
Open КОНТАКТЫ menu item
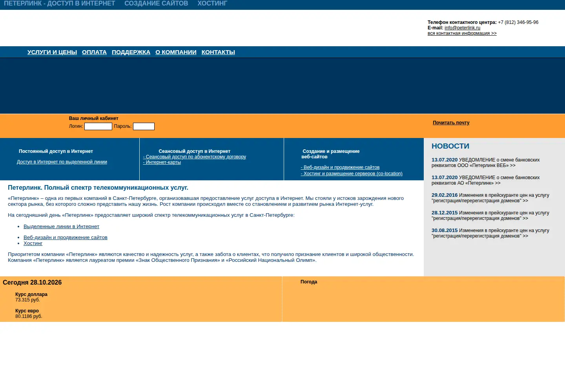pos(218,52)
